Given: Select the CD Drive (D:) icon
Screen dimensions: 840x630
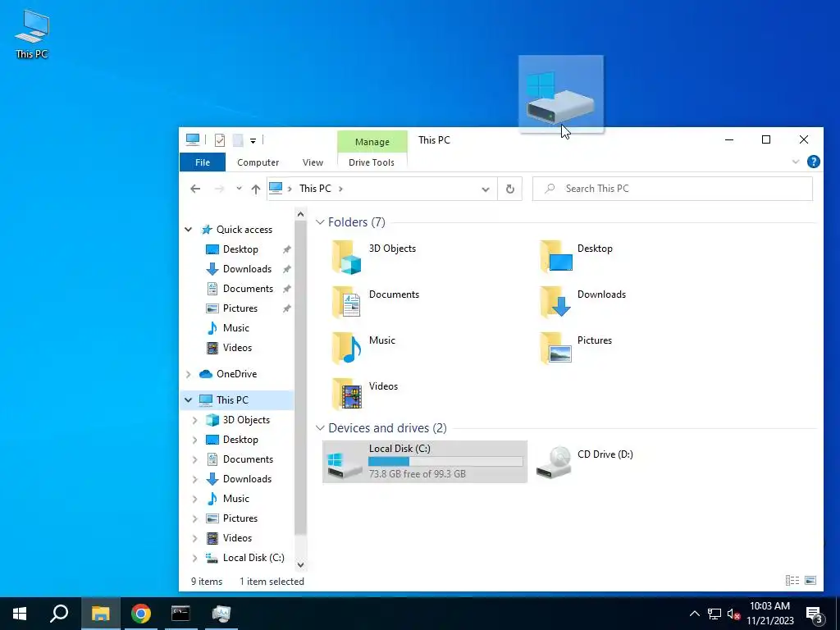Looking at the screenshot, I should (x=554, y=462).
